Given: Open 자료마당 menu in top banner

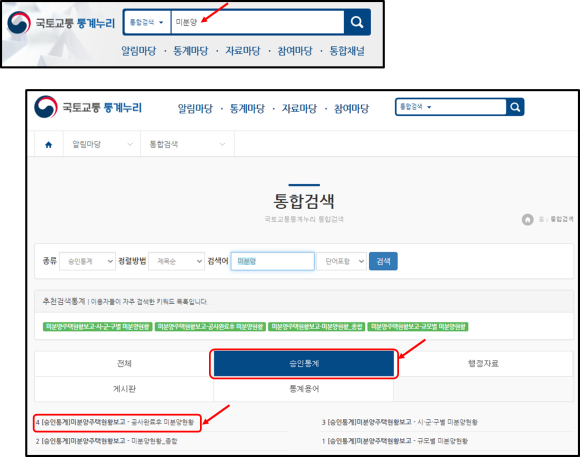Looking at the screenshot, I should (243, 51).
